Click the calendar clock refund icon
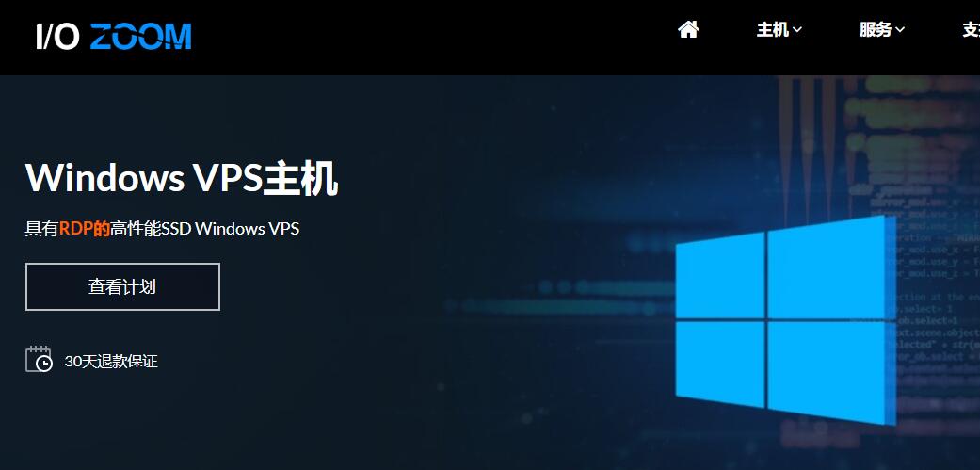Viewport: 980px width, 470px height. (x=39, y=360)
